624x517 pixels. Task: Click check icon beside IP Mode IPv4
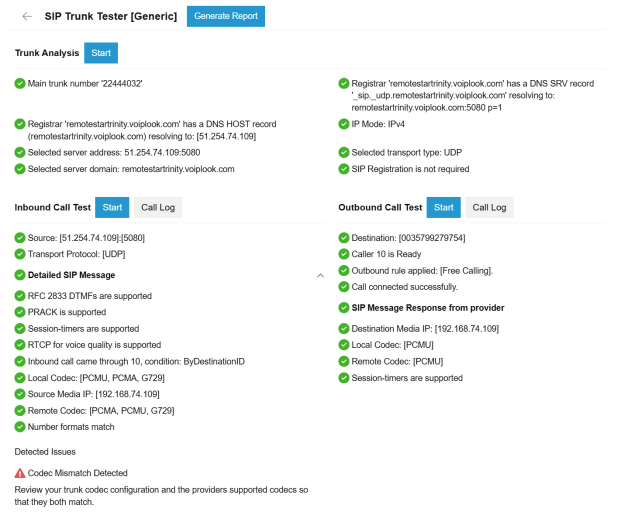pyautogui.click(x=344, y=124)
